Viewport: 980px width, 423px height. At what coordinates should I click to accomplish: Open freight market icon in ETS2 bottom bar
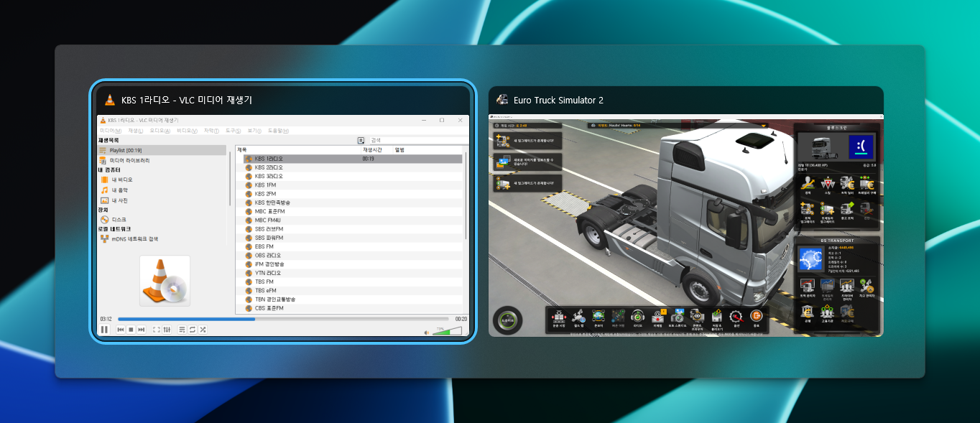(x=559, y=316)
